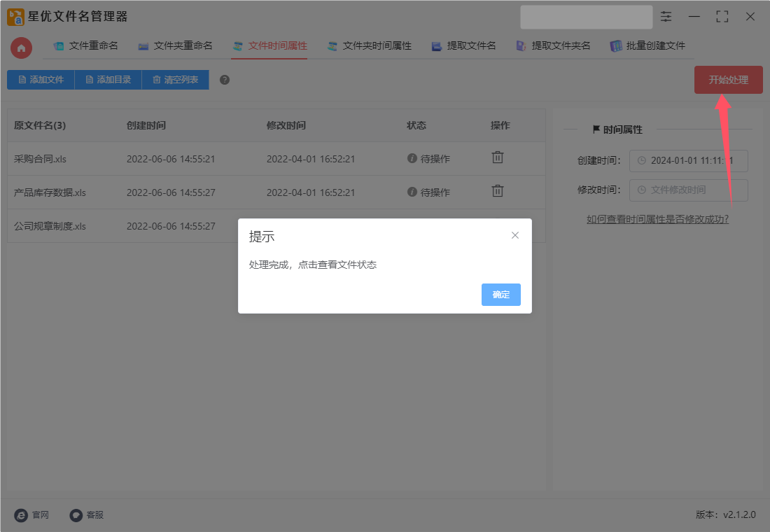Open 客服 support in footer
Screen dimensions: 770x532
(x=94, y=514)
